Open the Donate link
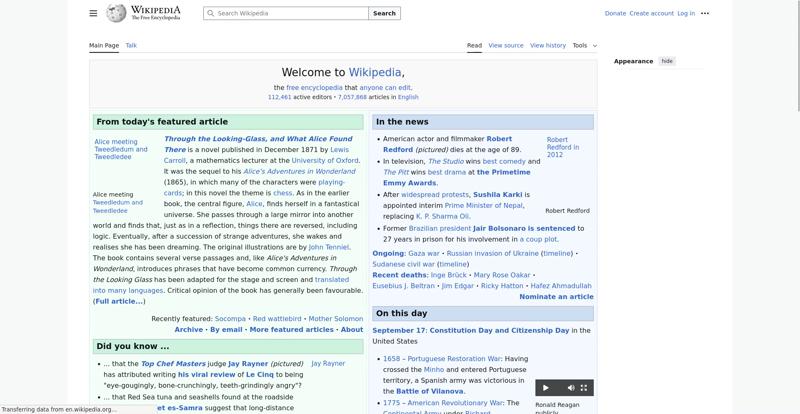The image size is (800, 414). [x=615, y=13]
